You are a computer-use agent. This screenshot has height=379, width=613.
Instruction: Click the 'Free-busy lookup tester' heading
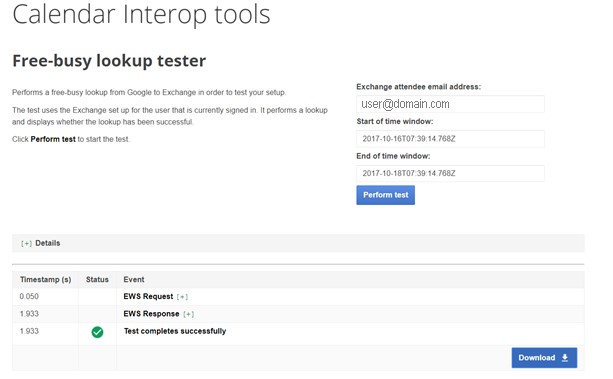(109, 61)
